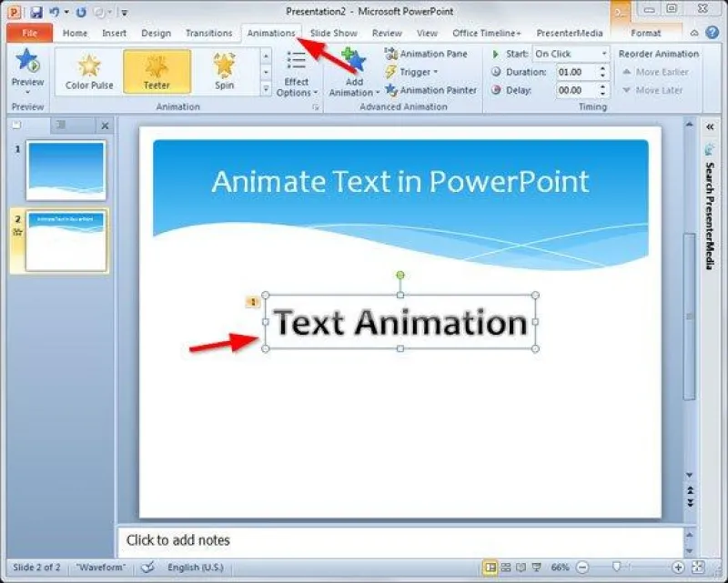Screen dimensions: 728x583
Task: Click the Preview animation star icon
Action: tap(27, 62)
